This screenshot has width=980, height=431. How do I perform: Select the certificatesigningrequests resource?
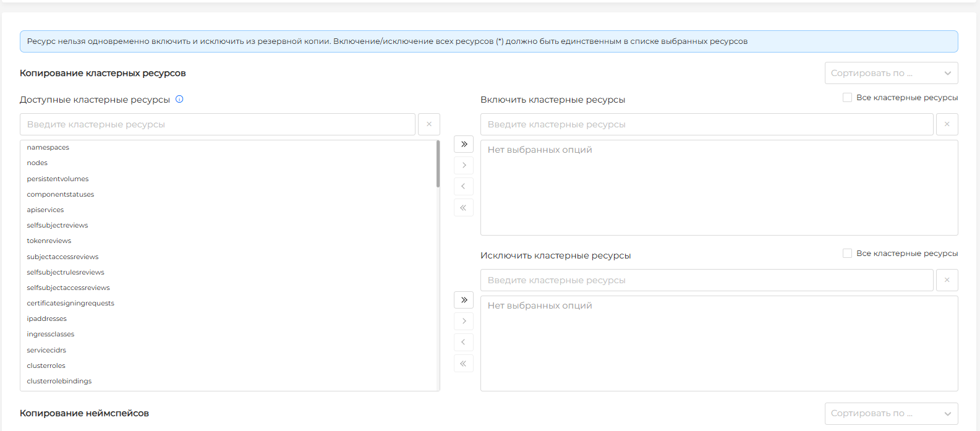coord(228,303)
